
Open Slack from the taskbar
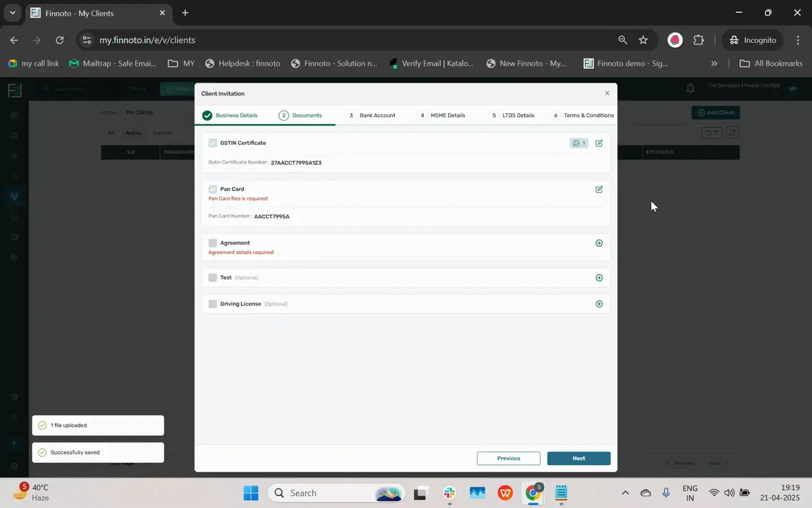click(x=449, y=493)
